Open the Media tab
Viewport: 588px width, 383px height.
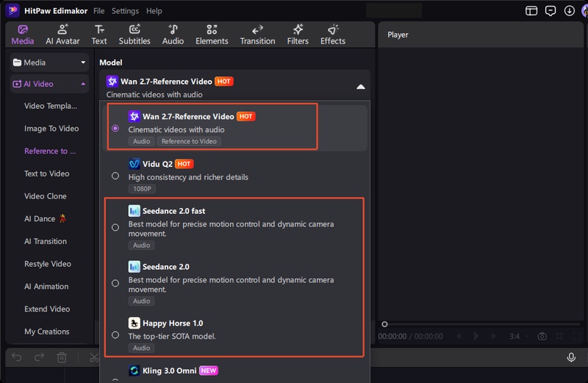(23, 35)
